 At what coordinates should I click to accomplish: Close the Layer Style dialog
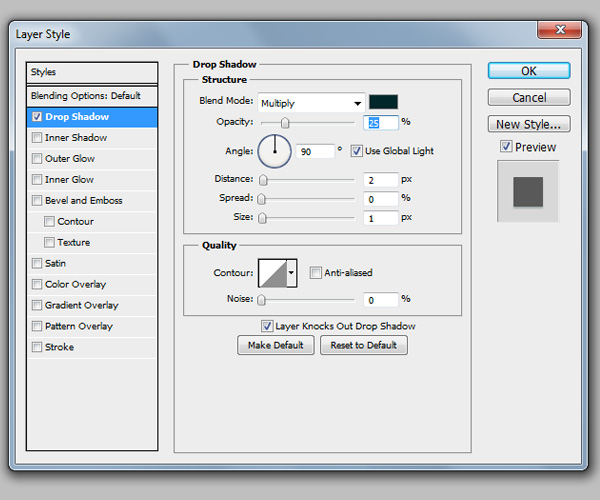tap(559, 30)
